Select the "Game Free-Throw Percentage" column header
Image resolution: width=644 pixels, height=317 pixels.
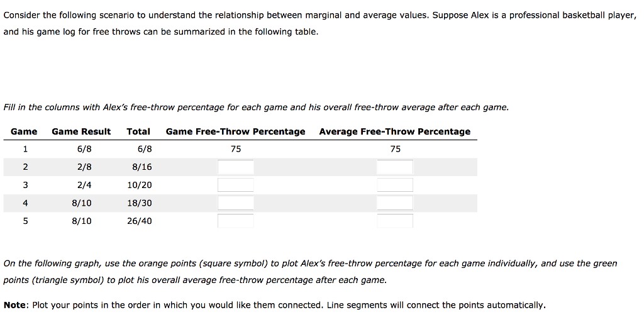tap(236, 131)
